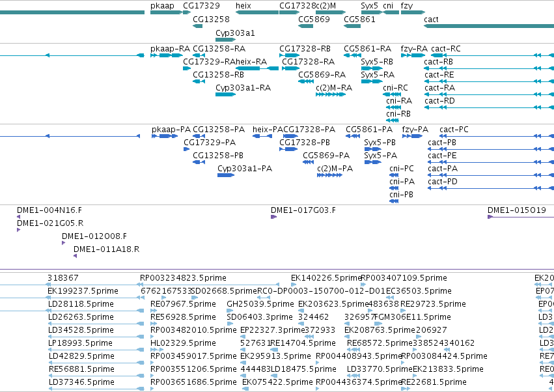Select protein CG17329-PA

[187, 149]
